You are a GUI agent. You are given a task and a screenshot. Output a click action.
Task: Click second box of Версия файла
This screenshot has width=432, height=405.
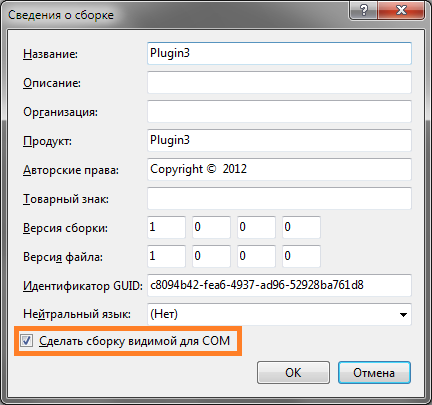pos(211,256)
